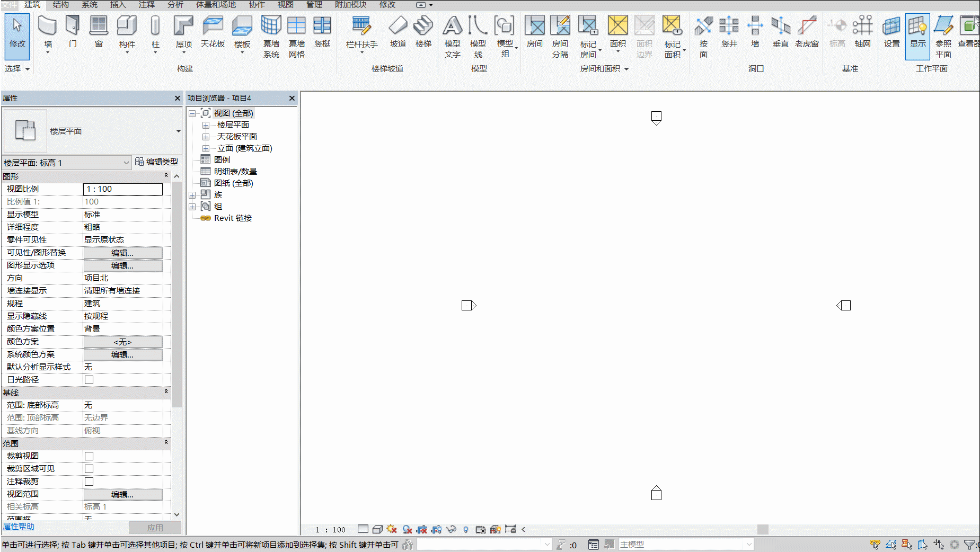Select the 房间 (Room) tool
This screenshot has height=552, width=980.
pos(534,32)
